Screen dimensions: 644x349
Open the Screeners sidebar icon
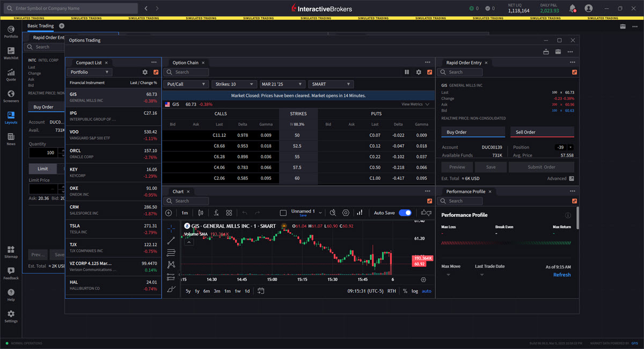click(x=11, y=96)
